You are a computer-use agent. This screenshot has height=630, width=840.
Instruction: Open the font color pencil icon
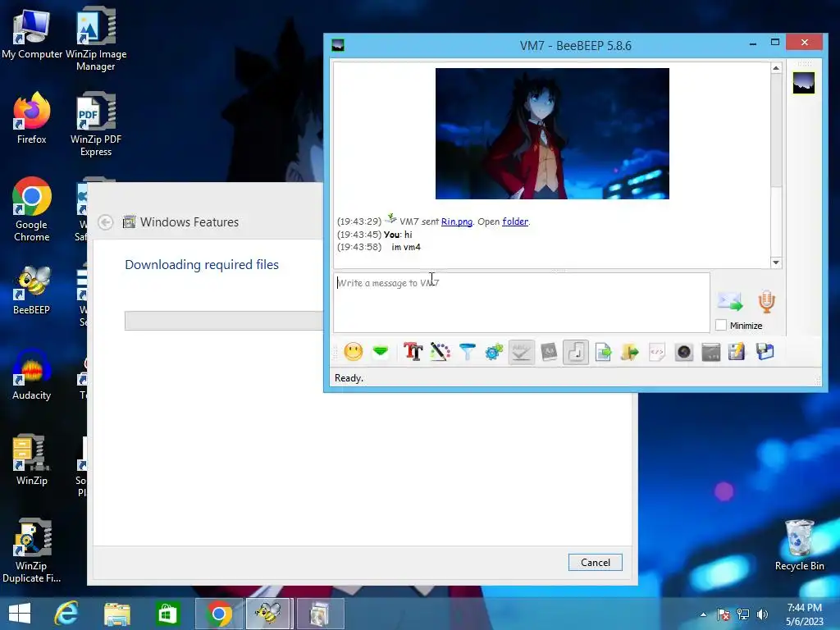point(441,352)
